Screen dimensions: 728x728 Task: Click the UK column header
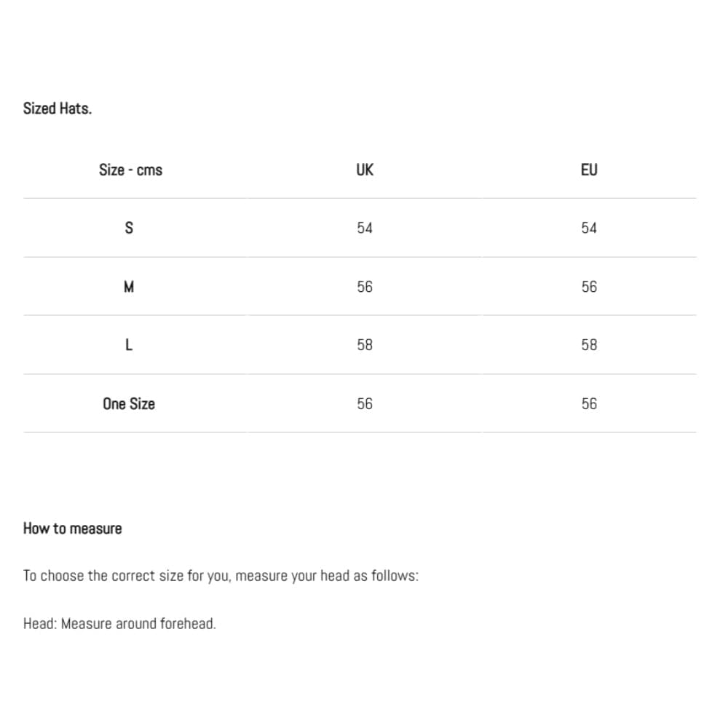(365, 170)
